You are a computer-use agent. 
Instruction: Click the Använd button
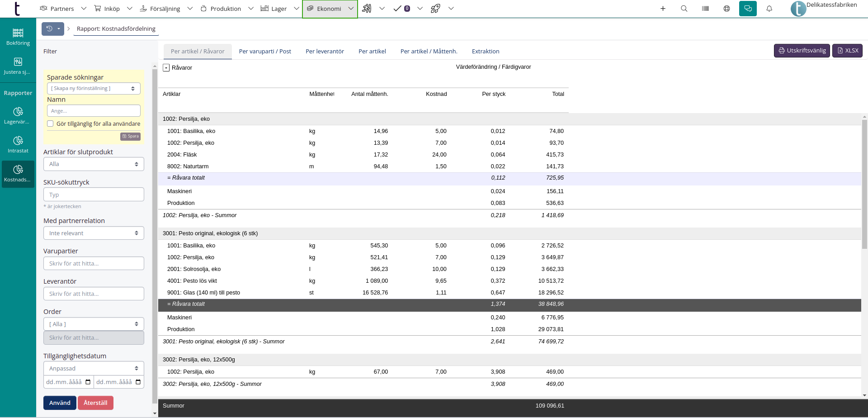click(60, 403)
